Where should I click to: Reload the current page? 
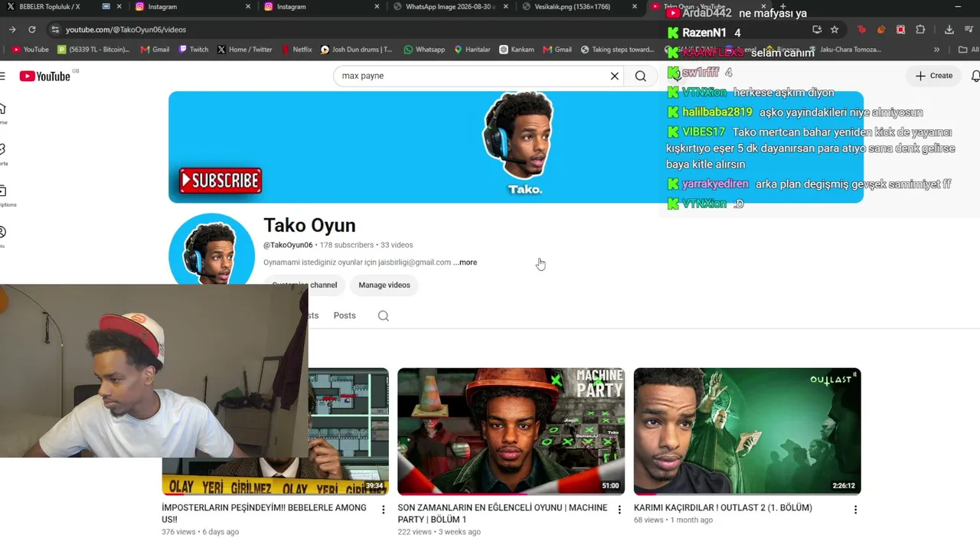32,30
